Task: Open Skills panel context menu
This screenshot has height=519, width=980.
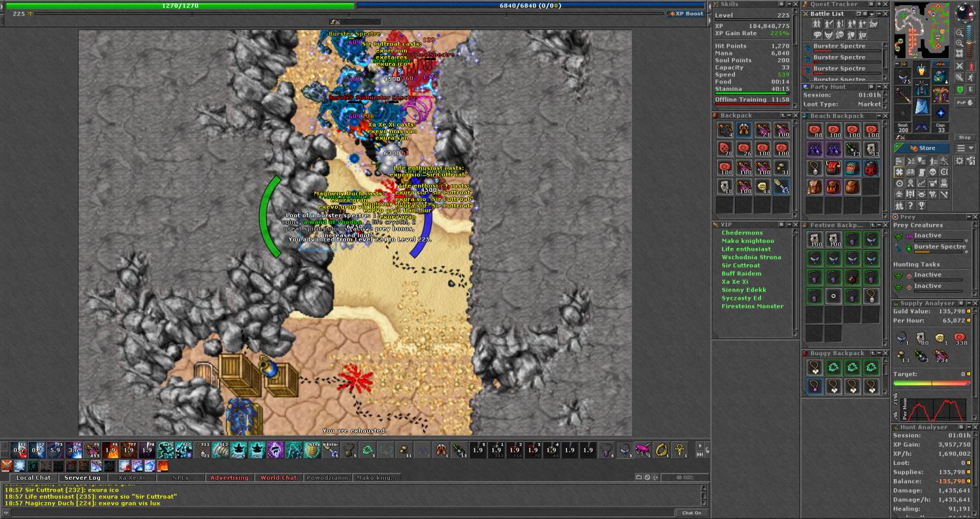Action: pyautogui.click(x=781, y=4)
